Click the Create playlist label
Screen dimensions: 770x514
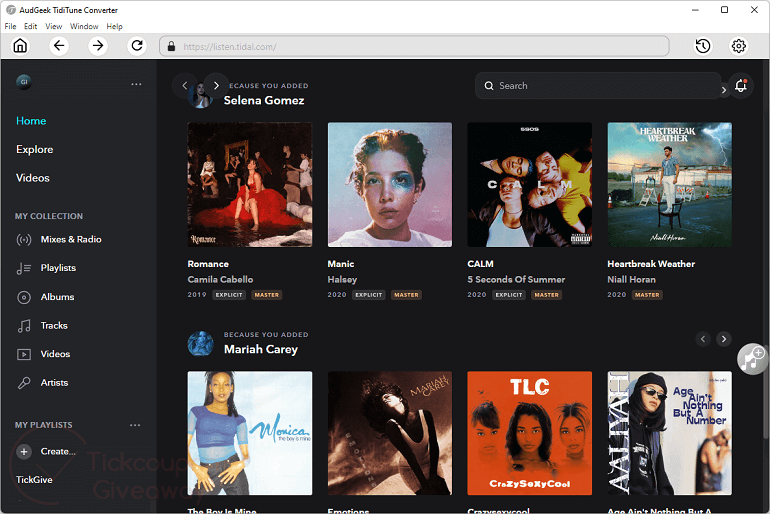coord(58,452)
